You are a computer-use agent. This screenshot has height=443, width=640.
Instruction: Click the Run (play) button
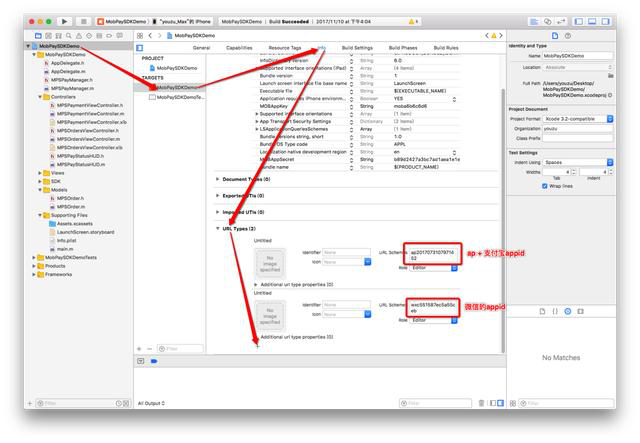(64, 21)
